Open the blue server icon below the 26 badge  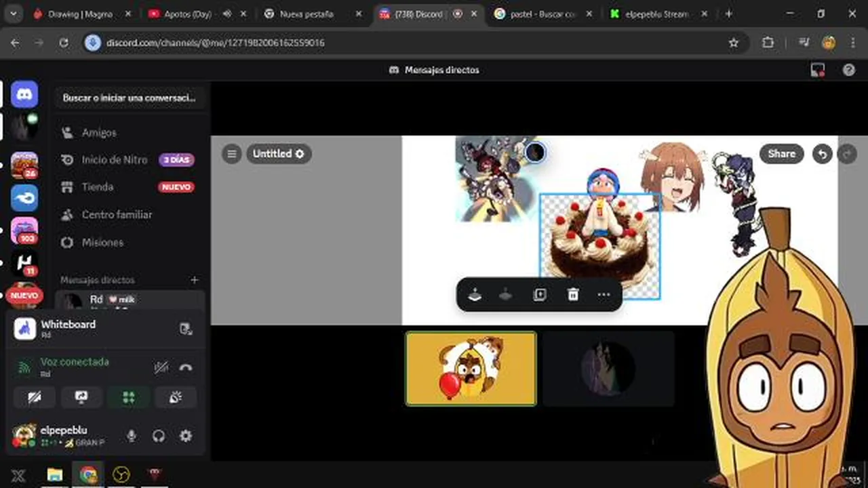coord(24,198)
